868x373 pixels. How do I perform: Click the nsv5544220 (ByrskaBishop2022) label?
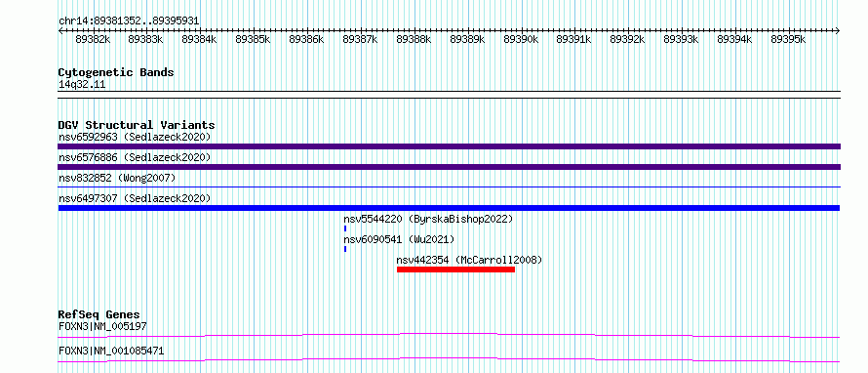point(428,219)
